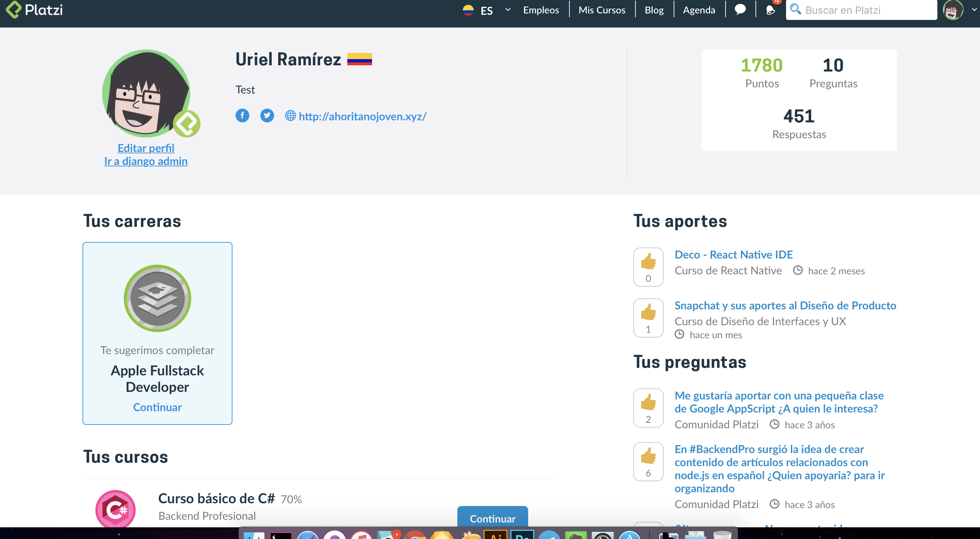Click the search magnifier icon
The height and width of the screenshot is (539, 980).
pyautogui.click(x=795, y=9)
